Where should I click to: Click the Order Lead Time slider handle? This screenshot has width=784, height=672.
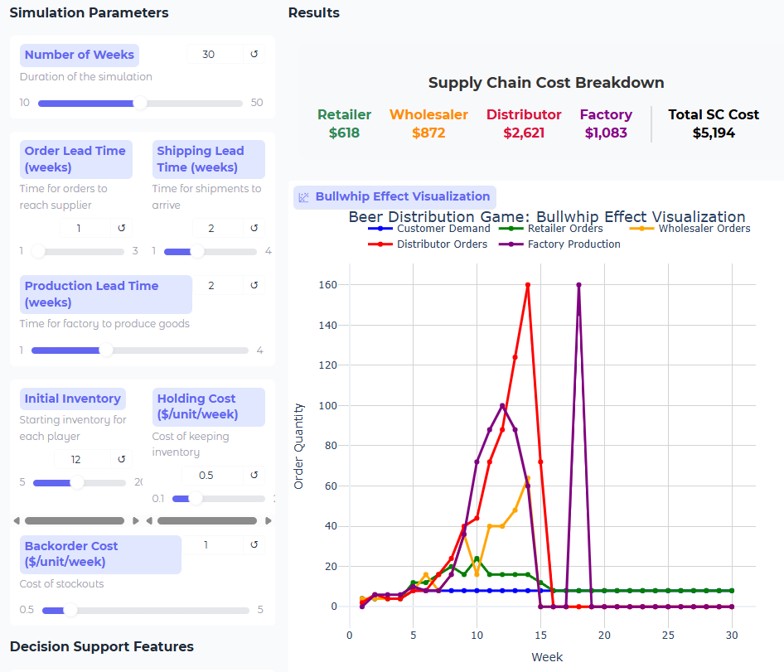click(38, 252)
